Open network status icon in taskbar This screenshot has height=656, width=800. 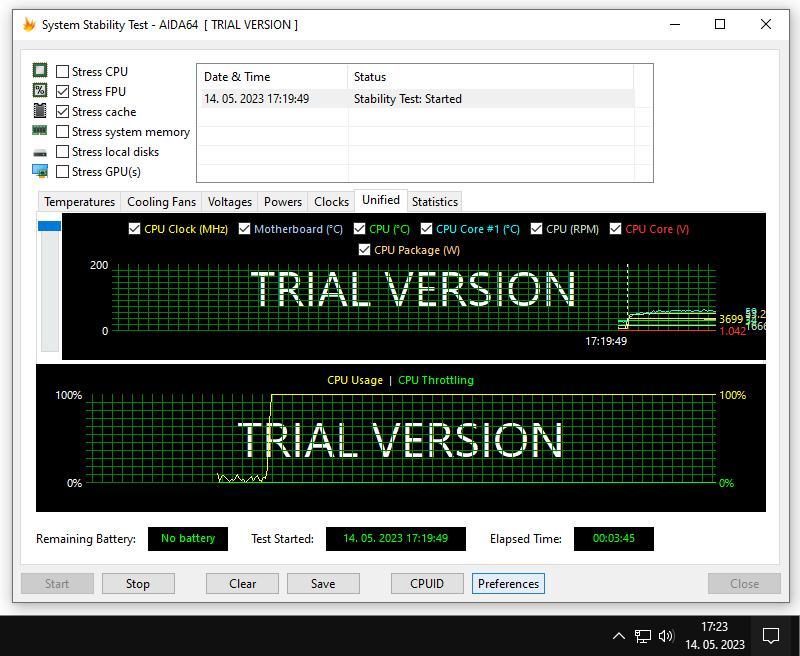(642, 636)
